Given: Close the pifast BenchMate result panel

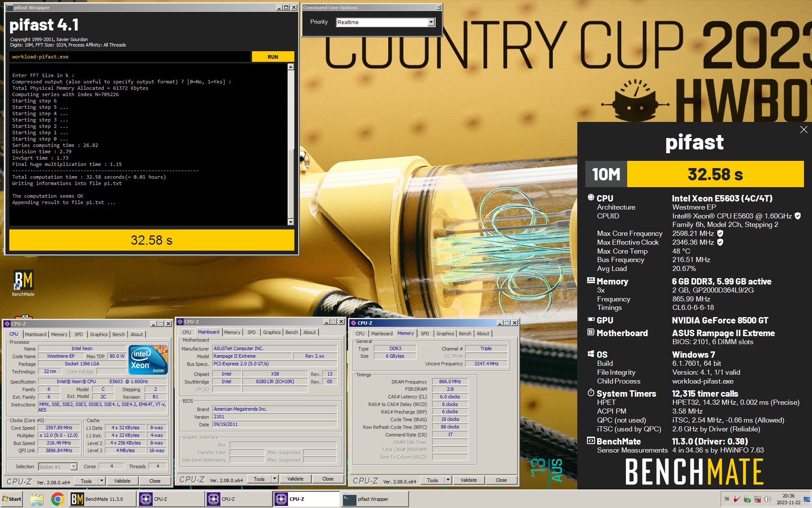Looking at the screenshot, I should click(804, 130).
